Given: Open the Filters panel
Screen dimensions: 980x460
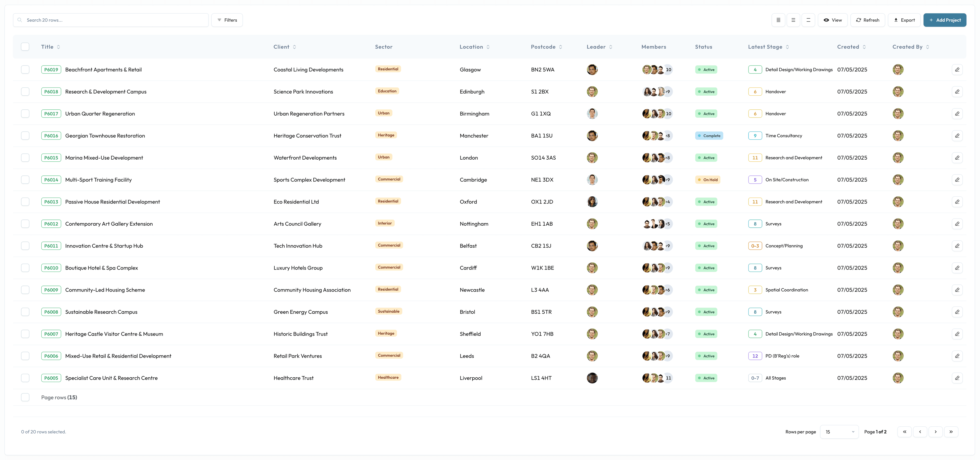Looking at the screenshot, I should tap(227, 20).
